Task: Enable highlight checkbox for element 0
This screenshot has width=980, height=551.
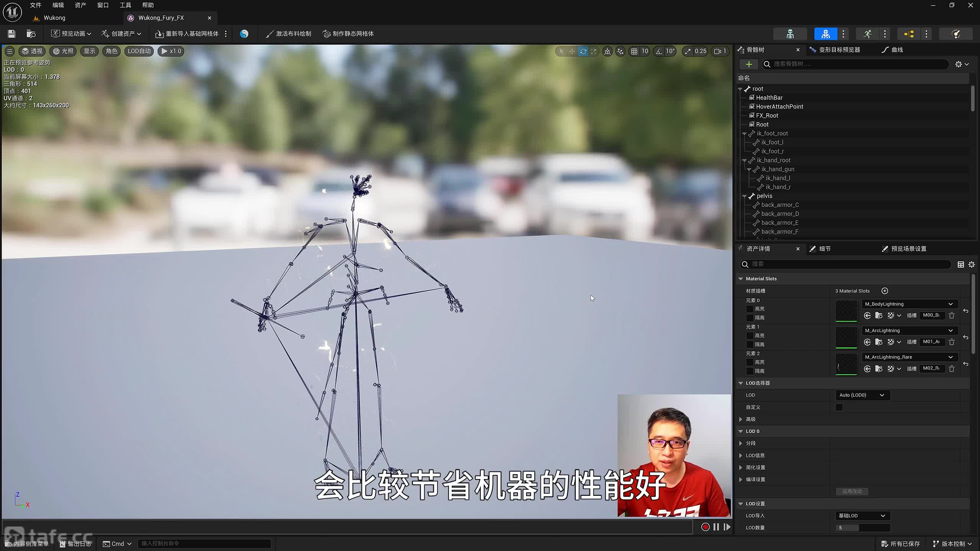Action: pos(750,309)
